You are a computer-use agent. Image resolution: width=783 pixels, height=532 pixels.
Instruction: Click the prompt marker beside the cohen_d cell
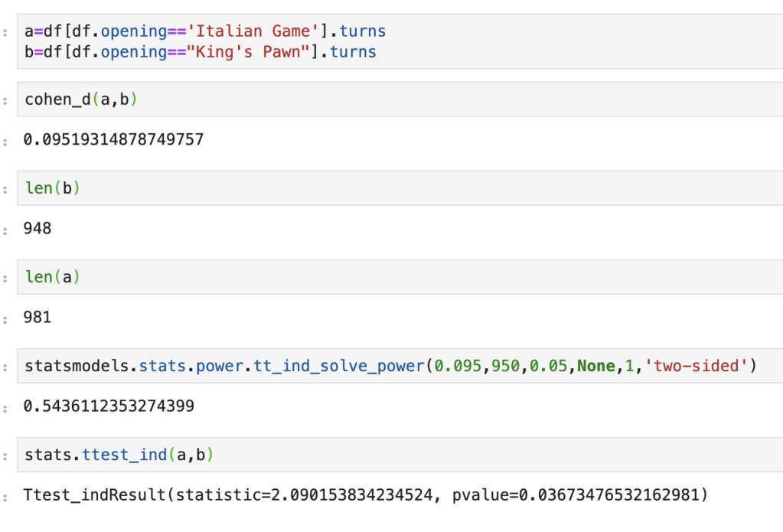pyautogui.click(x=6, y=100)
